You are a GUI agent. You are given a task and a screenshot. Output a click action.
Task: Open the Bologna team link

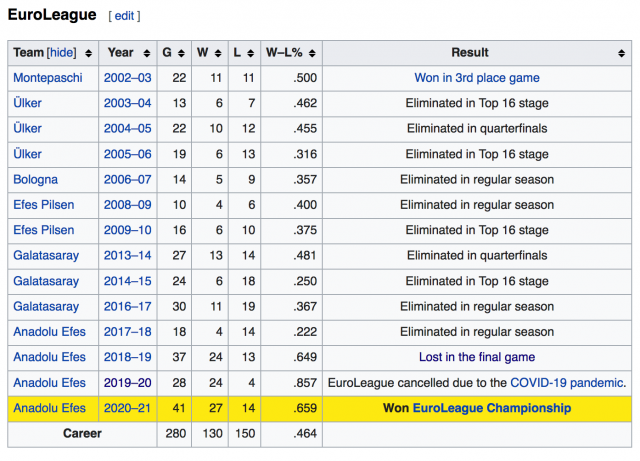36,179
